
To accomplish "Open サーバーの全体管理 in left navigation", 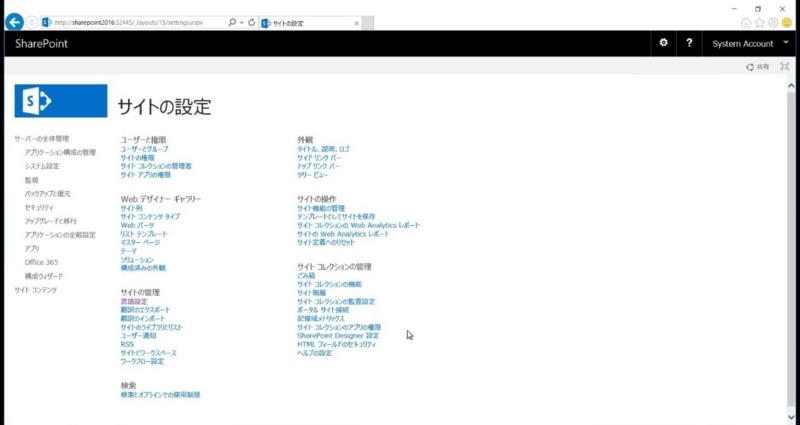I will click(41, 139).
